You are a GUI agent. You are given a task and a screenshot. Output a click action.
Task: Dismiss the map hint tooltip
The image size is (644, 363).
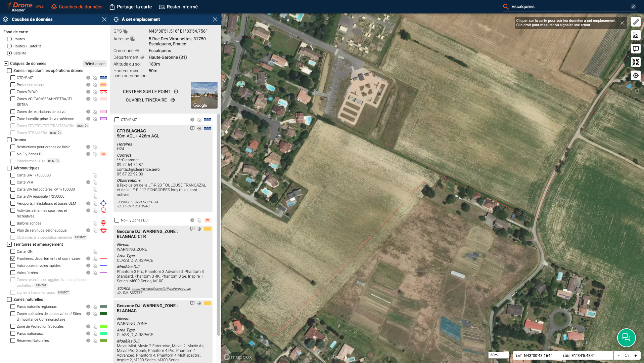pos(622,23)
